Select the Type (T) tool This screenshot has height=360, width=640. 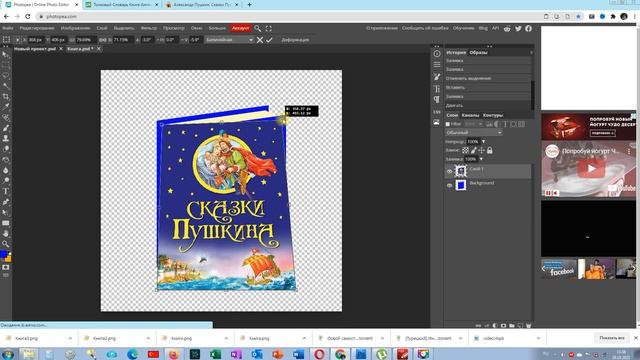[x=5, y=191]
